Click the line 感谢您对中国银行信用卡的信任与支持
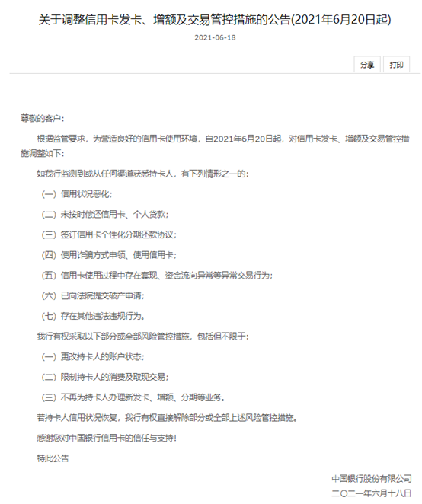Viewport: 422px width, 504px height. (107, 438)
